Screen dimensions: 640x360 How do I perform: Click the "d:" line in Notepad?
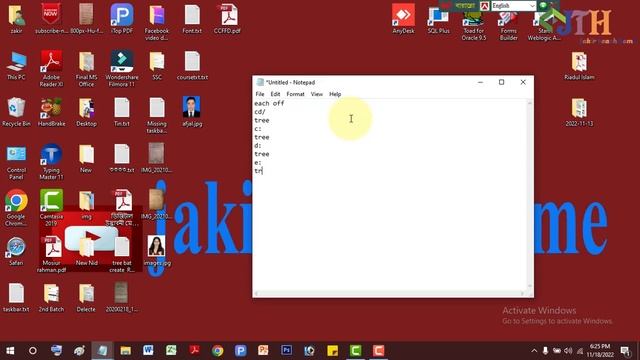pyautogui.click(x=258, y=145)
